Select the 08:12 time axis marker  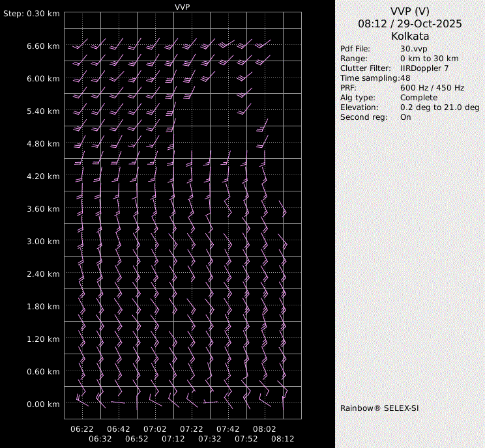[x=283, y=439]
